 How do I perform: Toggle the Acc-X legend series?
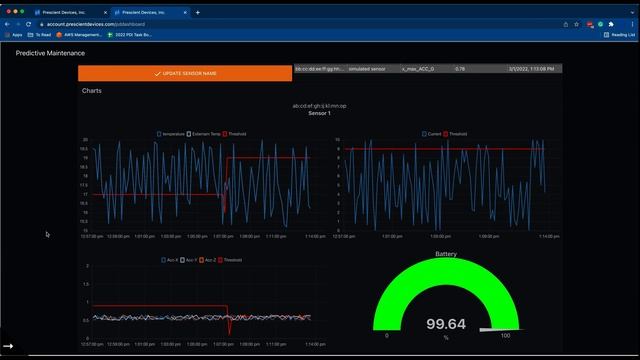[x=169, y=260]
